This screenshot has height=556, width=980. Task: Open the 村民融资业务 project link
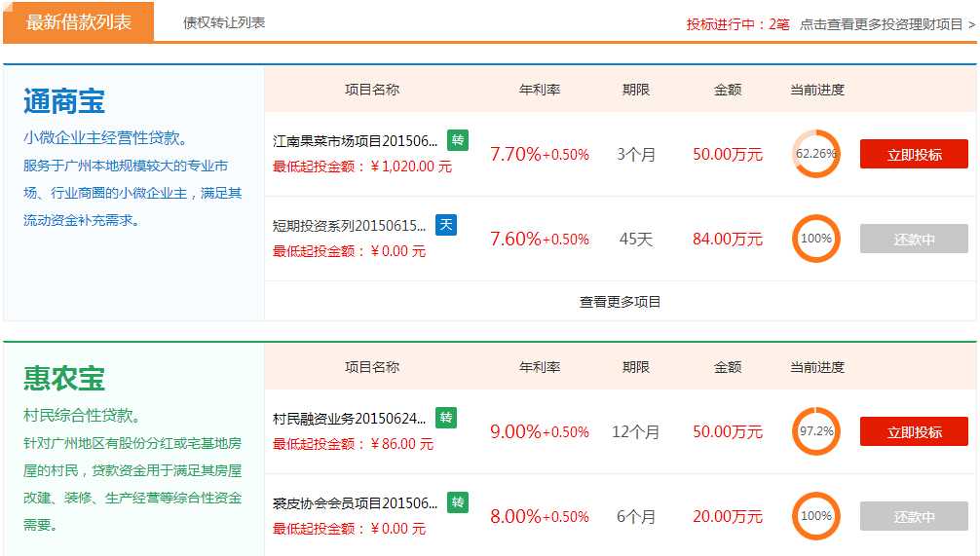point(350,419)
